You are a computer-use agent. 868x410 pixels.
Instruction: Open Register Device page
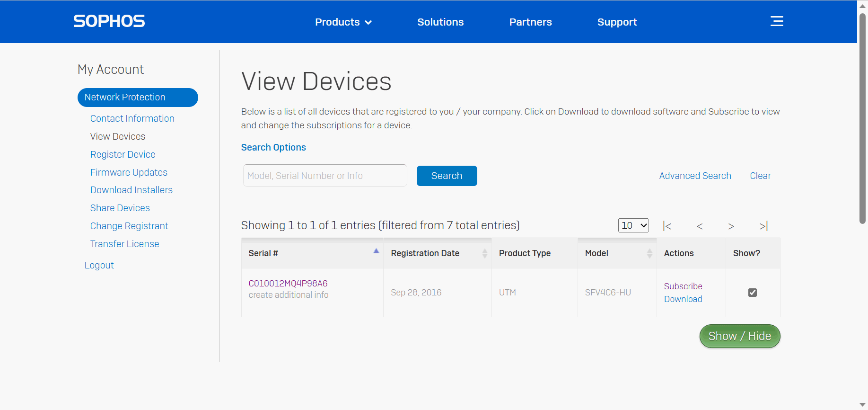coord(123,154)
